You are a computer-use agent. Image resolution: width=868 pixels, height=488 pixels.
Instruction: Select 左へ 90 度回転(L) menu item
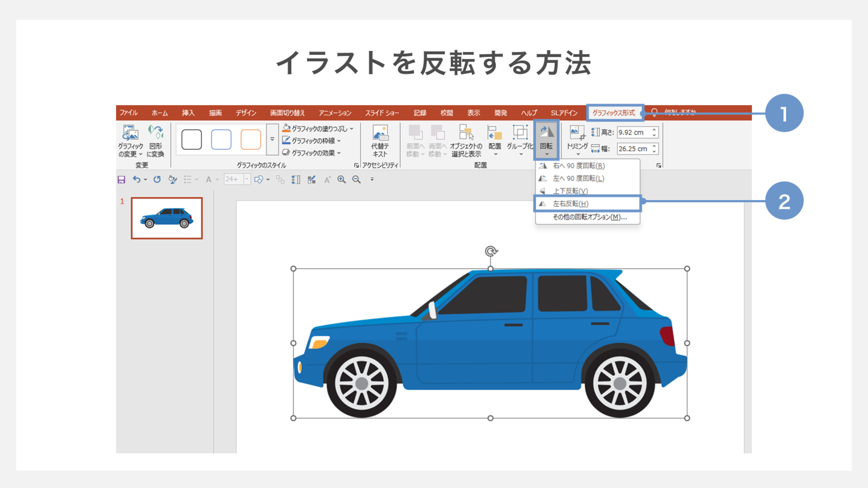coord(587,178)
